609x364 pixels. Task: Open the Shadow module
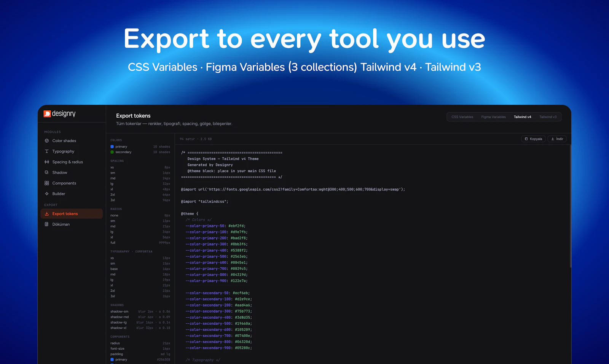[x=72, y=173]
